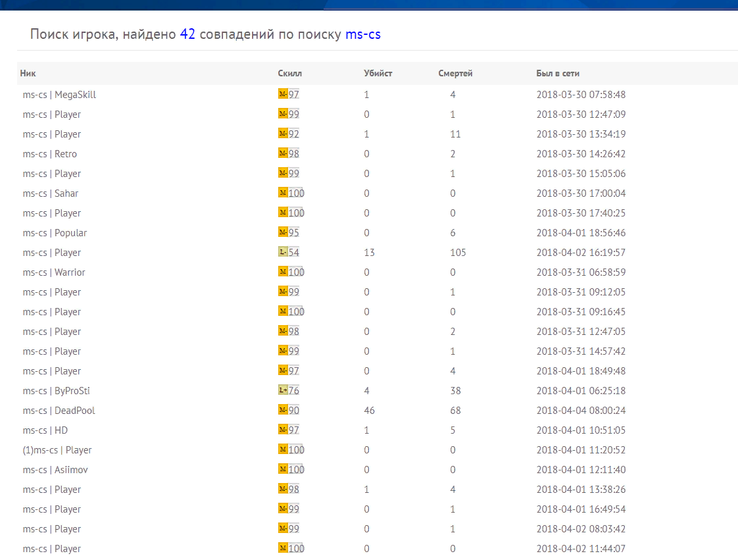Open the (1)ms-cs | Player entry
Viewport: 738px width, 560px height.
57,450
